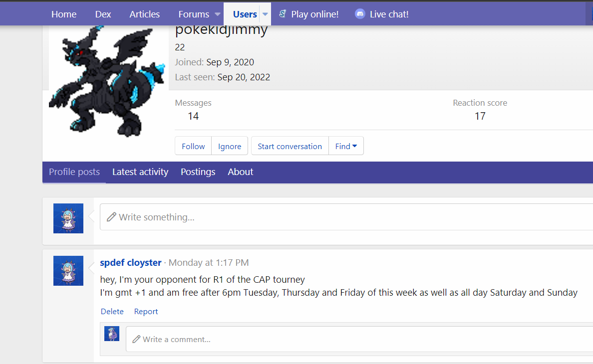
Task: Open the Forums nav item
Action: click(x=194, y=14)
